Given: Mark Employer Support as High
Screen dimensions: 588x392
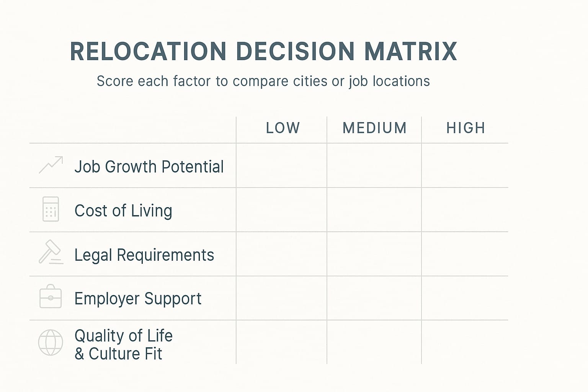Looking at the screenshot, I should click(465, 298).
